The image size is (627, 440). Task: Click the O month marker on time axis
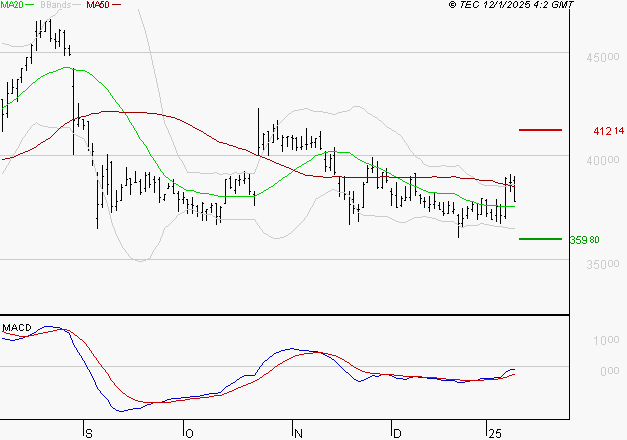190,434
